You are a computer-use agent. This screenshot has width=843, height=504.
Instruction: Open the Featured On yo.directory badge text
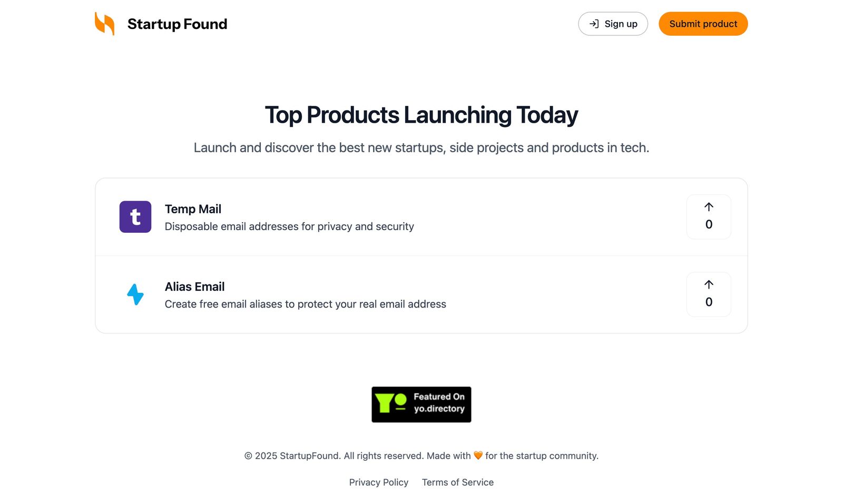(x=439, y=403)
